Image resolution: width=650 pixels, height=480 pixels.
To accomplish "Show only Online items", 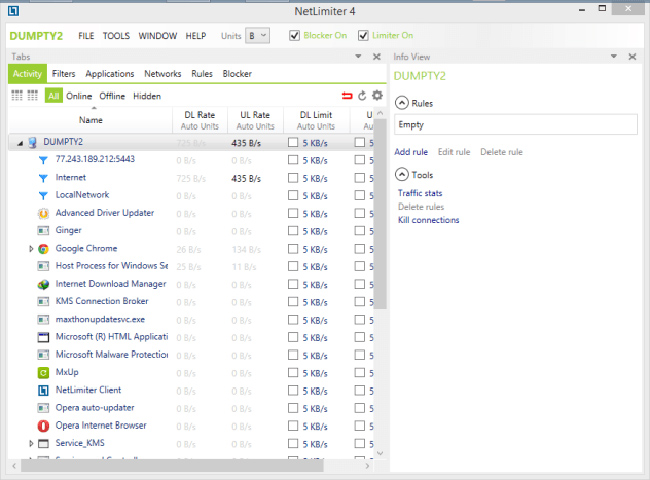I will 79,96.
